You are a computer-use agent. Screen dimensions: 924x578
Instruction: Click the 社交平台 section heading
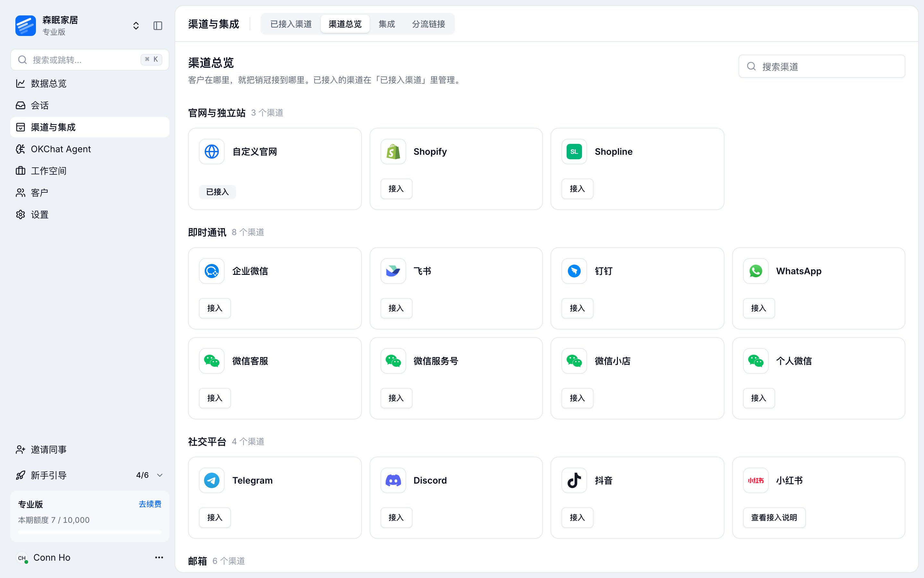pos(207,442)
